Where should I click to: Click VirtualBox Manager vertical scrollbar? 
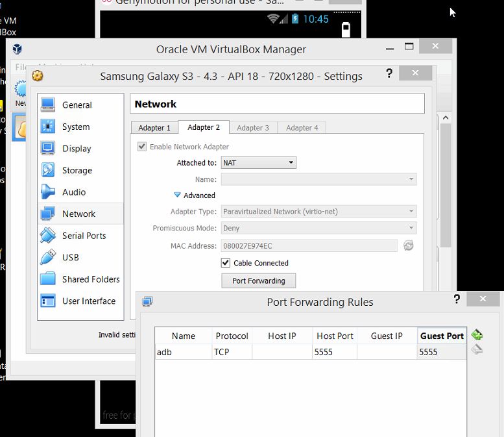[x=446, y=185]
